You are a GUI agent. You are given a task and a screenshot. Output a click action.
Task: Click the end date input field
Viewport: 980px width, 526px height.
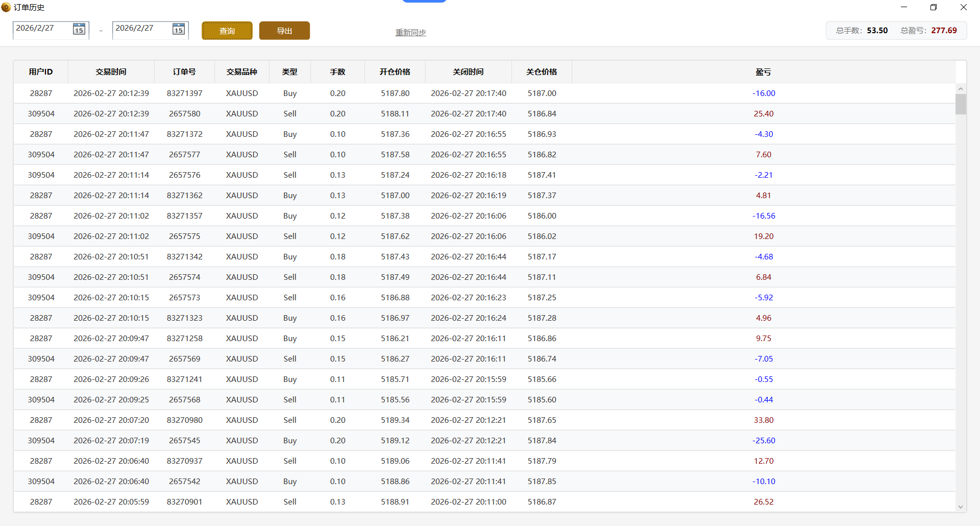coord(141,29)
